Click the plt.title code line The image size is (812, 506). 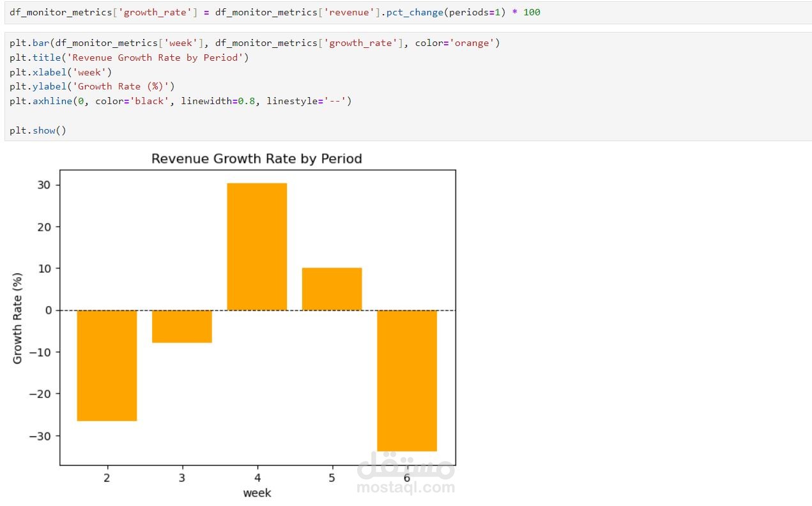point(129,57)
